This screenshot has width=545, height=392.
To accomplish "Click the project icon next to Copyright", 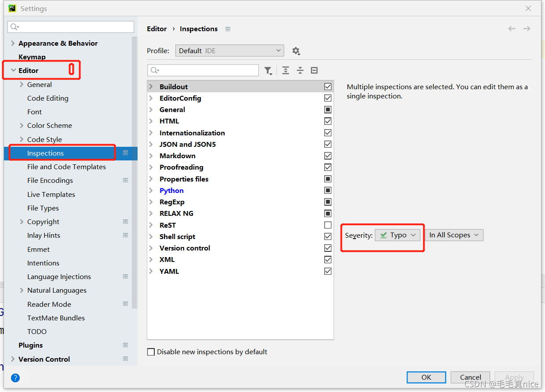I will [126, 222].
